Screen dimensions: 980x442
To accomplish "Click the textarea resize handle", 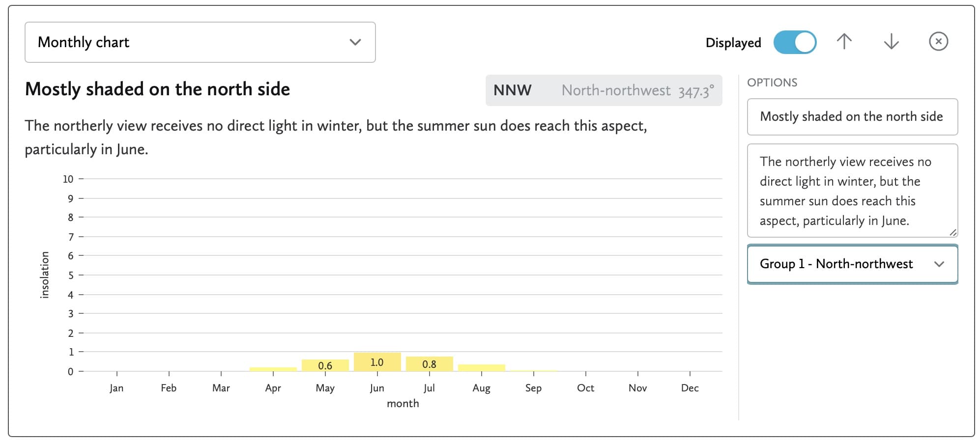I will pyautogui.click(x=953, y=232).
